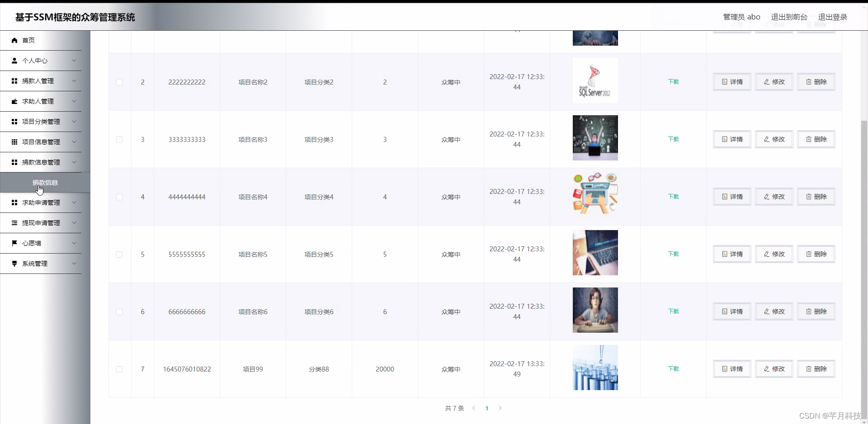Image resolution: width=868 pixels, height=424 pixels.
Task: Click the pencil icon on 修改 for 项目名称3
Action: (767, 139)
